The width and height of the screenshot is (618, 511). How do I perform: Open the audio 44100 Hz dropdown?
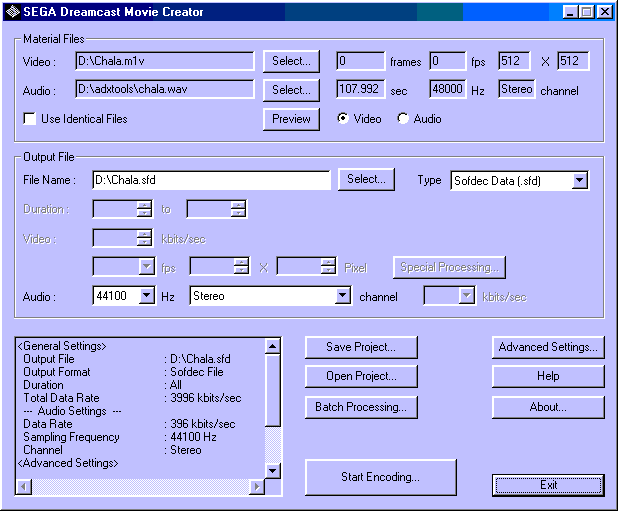pos(147,295)
